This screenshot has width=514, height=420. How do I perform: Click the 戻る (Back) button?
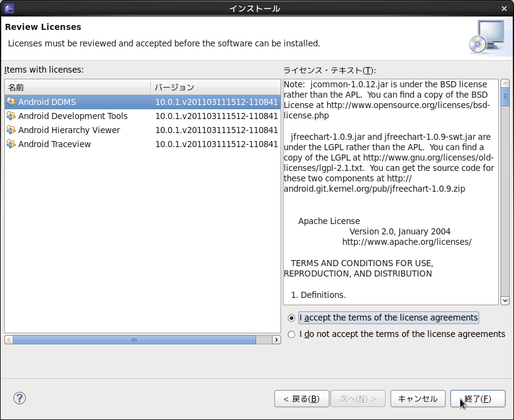pyautogui.click(x=301, y=399)
